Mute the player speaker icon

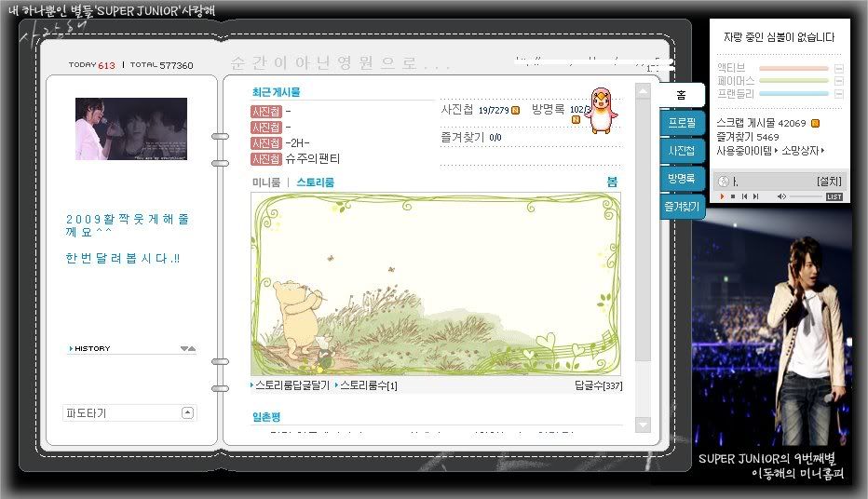pyautogui.click(x=781, y=196)
